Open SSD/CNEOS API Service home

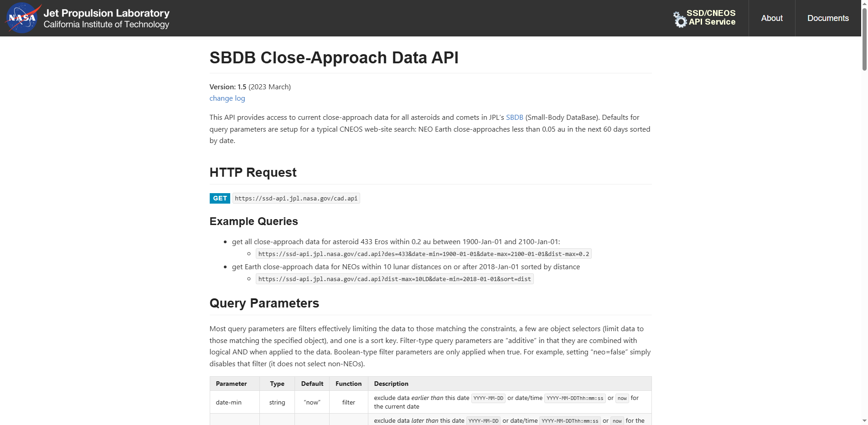pos(712,18)
